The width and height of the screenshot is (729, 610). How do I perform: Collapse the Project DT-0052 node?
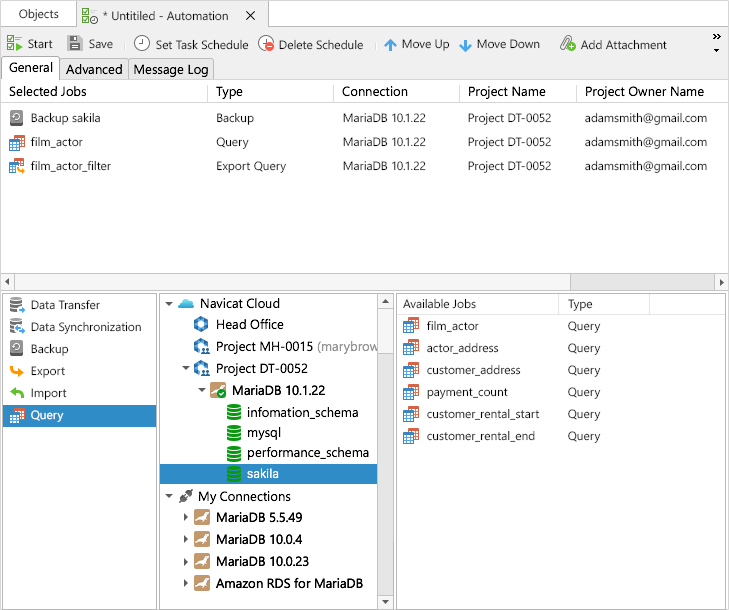(186, 368)
